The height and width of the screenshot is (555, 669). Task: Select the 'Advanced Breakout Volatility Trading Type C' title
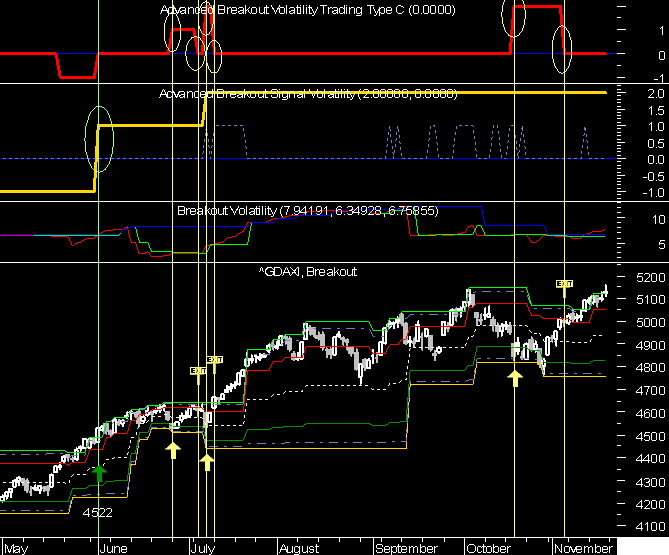click(308, 9)
